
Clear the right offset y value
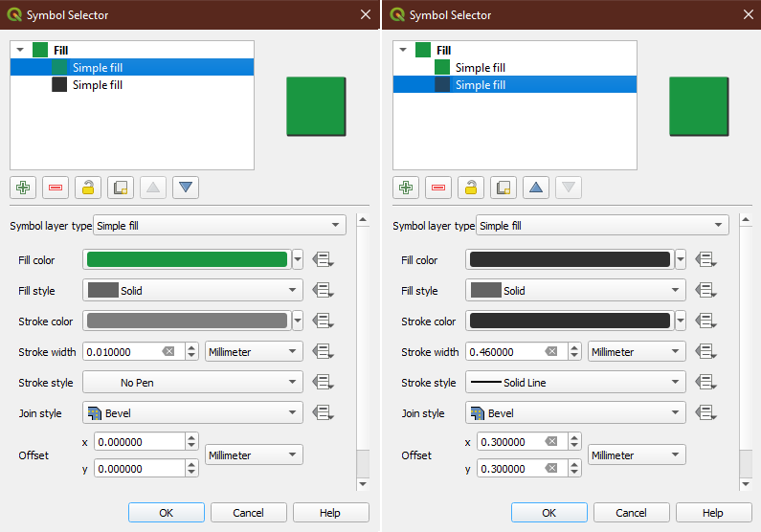tap(551, 468)
